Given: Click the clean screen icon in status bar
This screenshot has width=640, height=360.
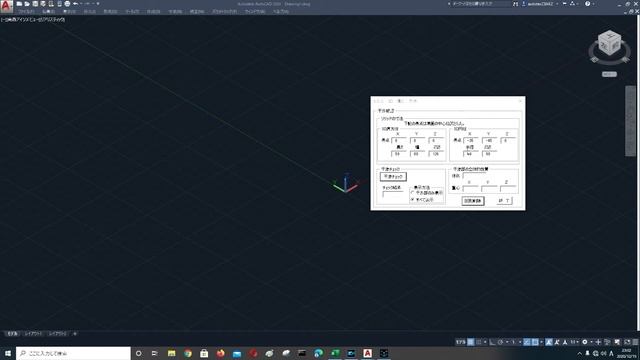Looking at the screenshot, I should tap(626, 342).
